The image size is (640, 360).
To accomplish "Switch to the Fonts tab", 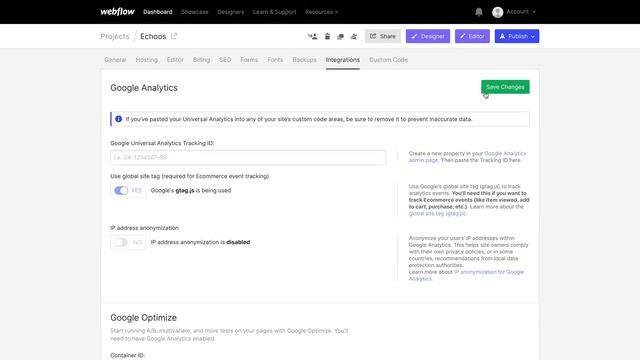I will [275, 60].
